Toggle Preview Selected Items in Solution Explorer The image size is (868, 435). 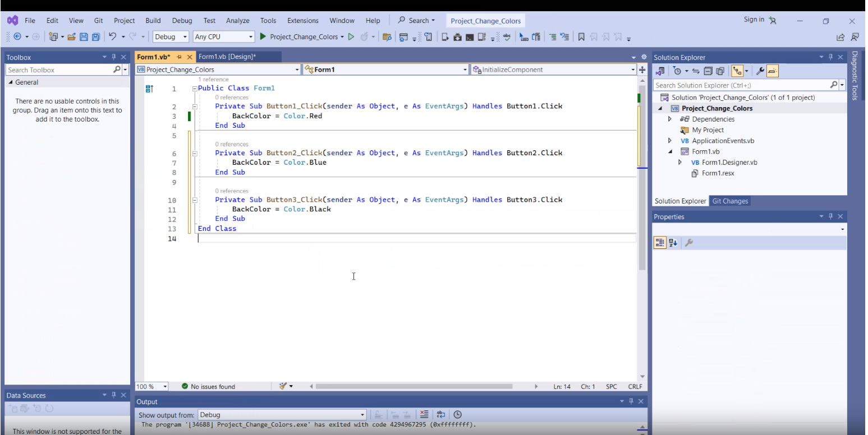click(x=773, y=71)
